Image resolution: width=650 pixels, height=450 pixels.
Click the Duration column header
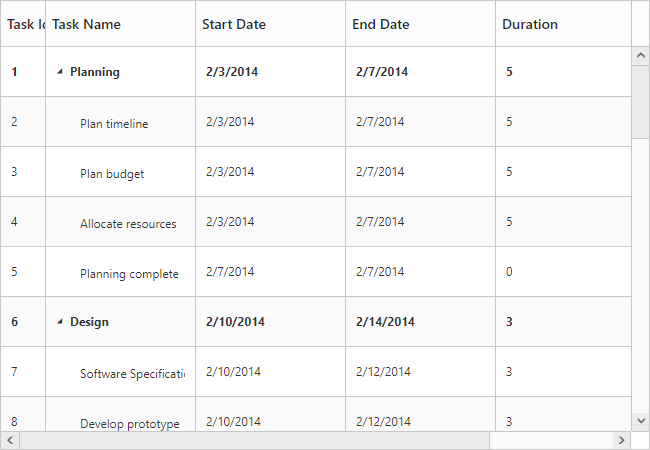point(530,24)
